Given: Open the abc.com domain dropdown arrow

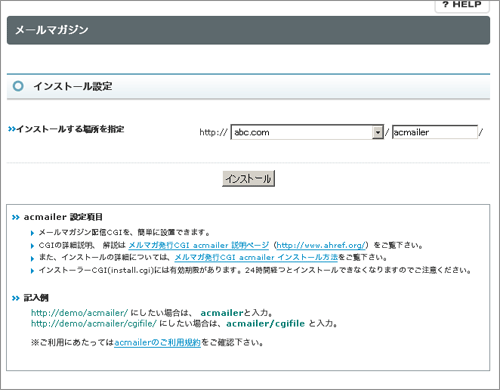Looking at the screenshot, I should tap(377, 132).
